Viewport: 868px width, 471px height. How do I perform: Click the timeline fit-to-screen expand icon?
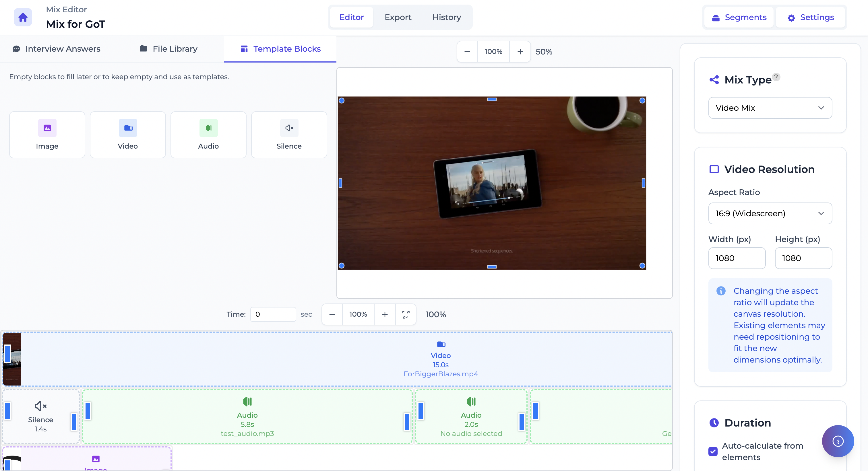[405, 314]
